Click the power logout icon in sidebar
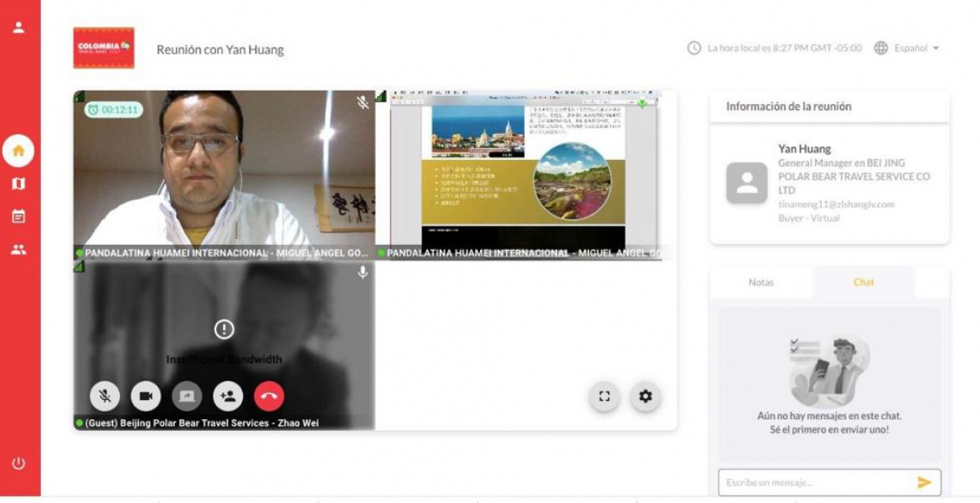 click(x=18, y=464)
